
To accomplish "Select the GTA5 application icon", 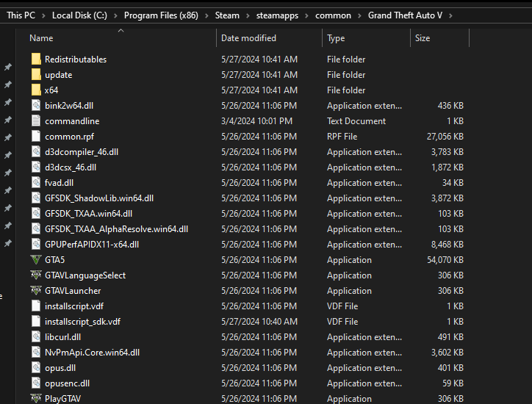I will coord(36,260).
